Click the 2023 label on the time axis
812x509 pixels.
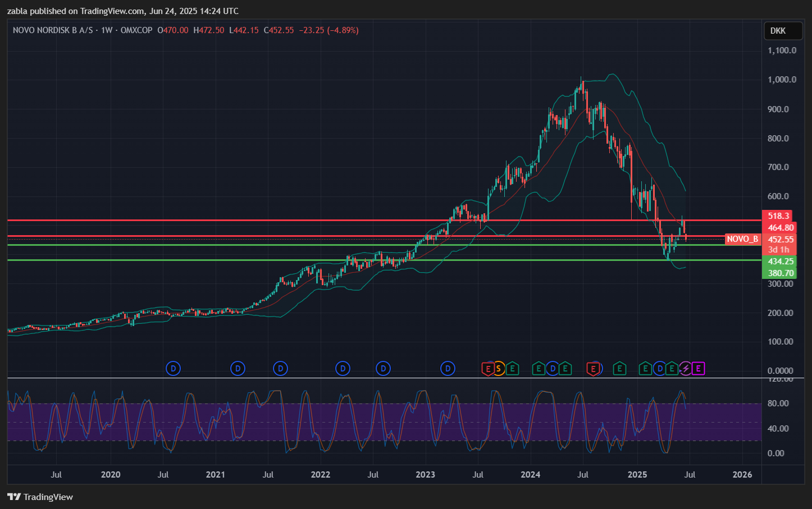(425, 475)
